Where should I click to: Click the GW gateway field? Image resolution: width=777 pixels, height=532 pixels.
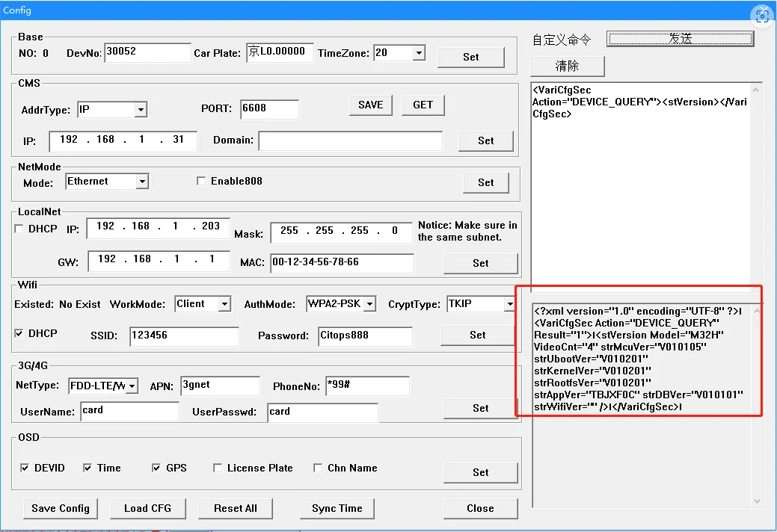(x=159, y=260)
